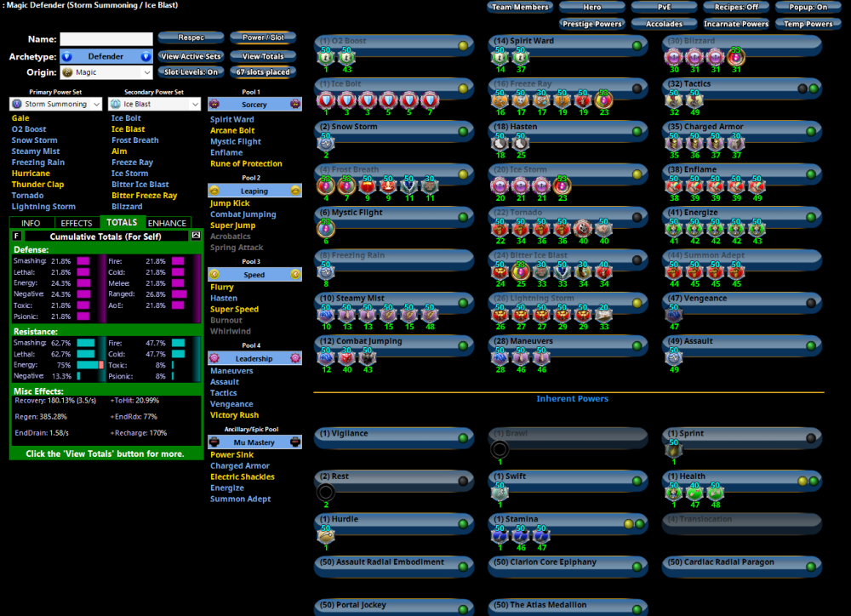The width and height of the screenshot is (851, 616).
Task: Click the Snow Storm enhancement slot icon
Action: (326, 144)
